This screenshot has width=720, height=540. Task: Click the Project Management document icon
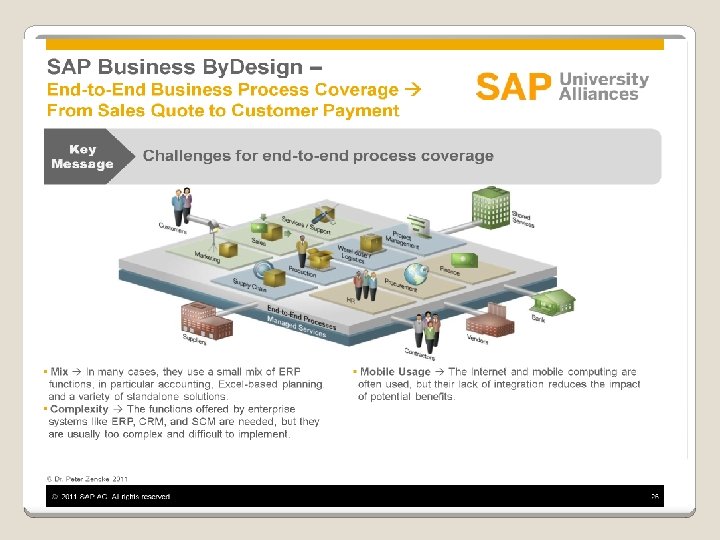click(x=419, y=226)
